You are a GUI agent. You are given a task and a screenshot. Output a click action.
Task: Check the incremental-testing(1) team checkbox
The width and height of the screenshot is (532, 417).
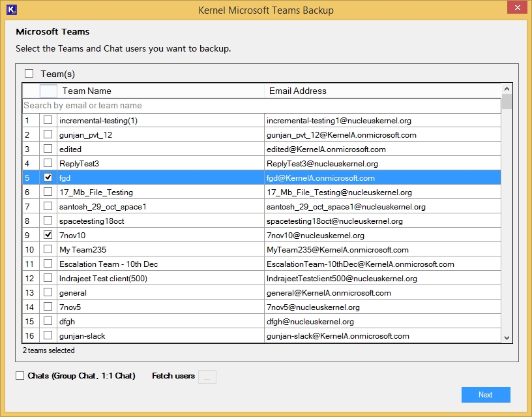(47, 120)
